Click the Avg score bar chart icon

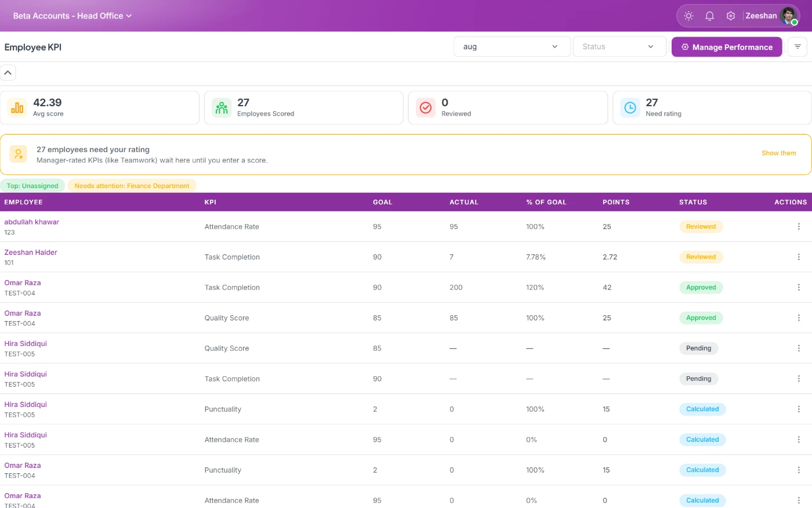click(17, 107)
